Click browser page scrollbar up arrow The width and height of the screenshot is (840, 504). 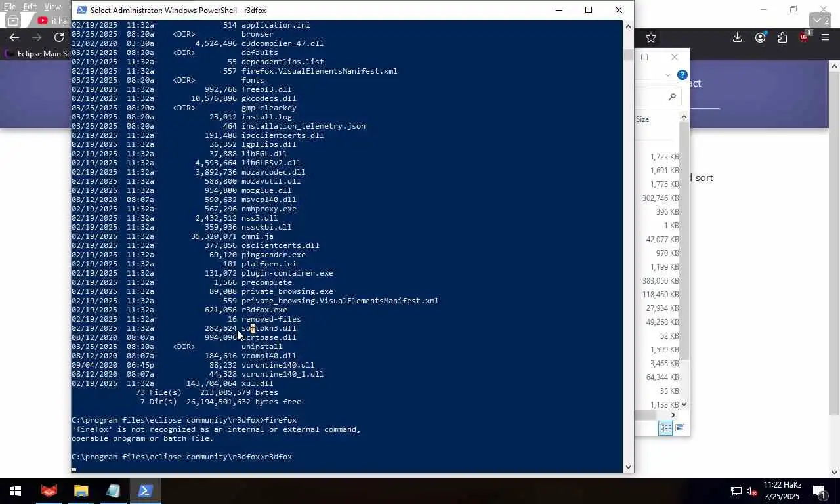pyautogui.click(x=835, y=66)
